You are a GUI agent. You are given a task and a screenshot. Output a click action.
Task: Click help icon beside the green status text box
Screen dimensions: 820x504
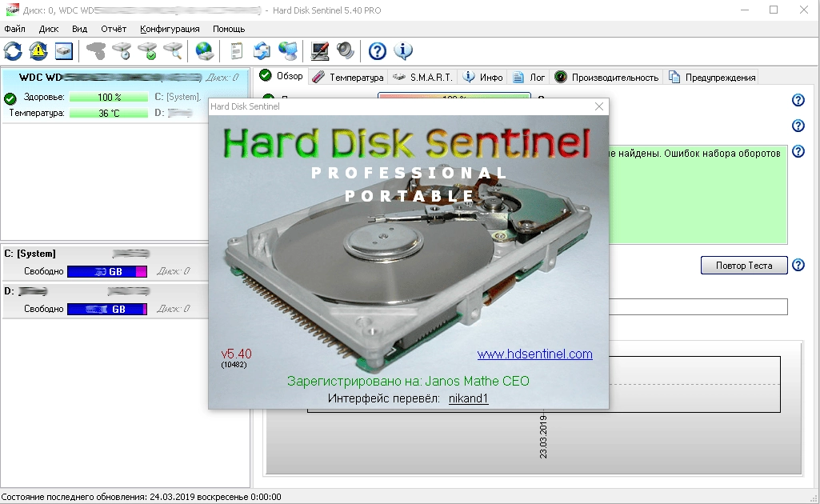tap(798, 152)
